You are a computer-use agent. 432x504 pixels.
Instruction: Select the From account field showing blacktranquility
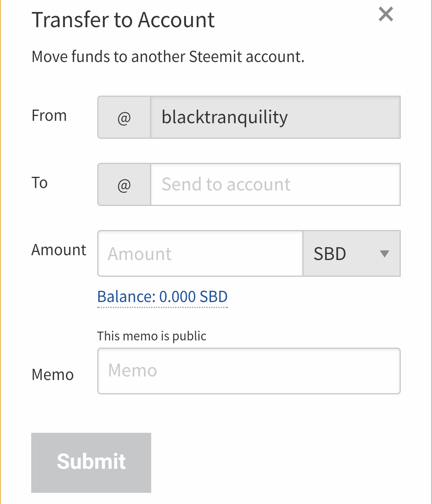[275, 117]
